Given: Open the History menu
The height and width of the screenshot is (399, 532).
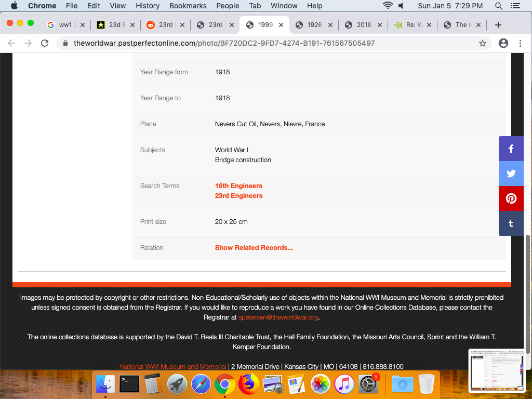Looking at the screenshot, I should click(x=148, y=6).
